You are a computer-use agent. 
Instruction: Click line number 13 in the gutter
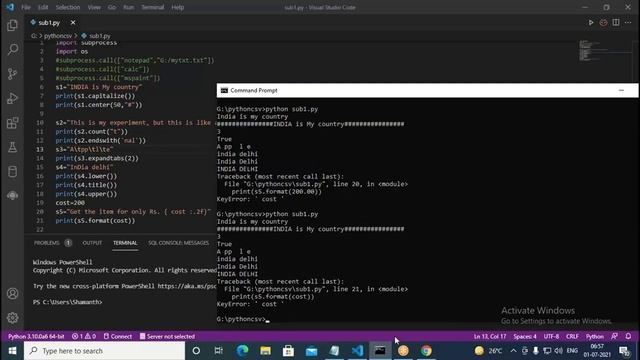(40, 149)
